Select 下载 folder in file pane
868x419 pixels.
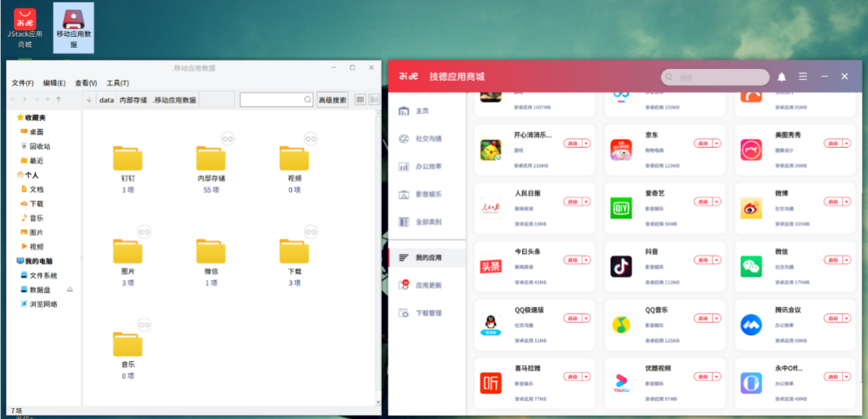click(x=294, y=251)
